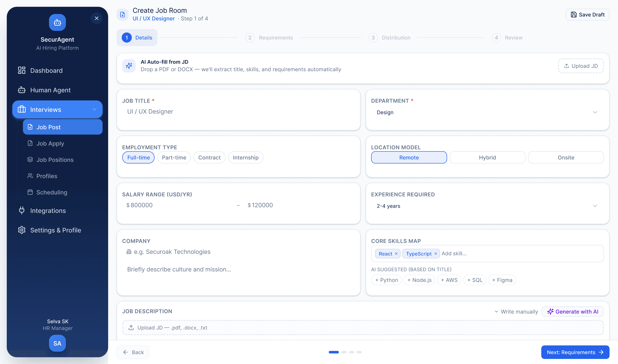Screen dimensions: 618x364
Task: Select Job Post in sidebar
Action: click(63, 127)
